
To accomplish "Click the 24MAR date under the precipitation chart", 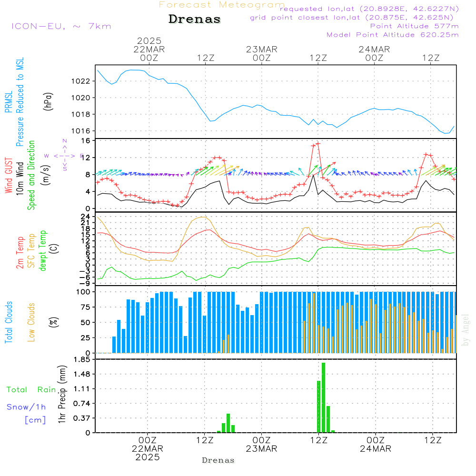I will point(376,449).
